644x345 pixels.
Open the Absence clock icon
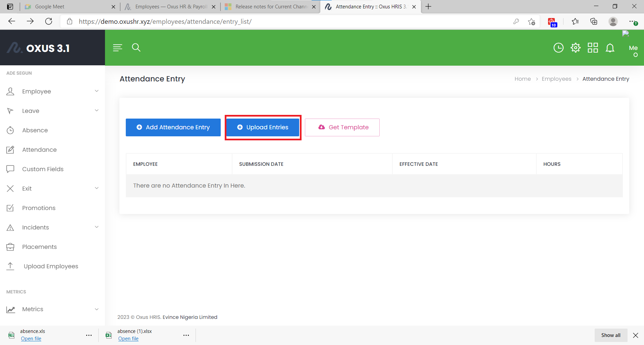10,130
